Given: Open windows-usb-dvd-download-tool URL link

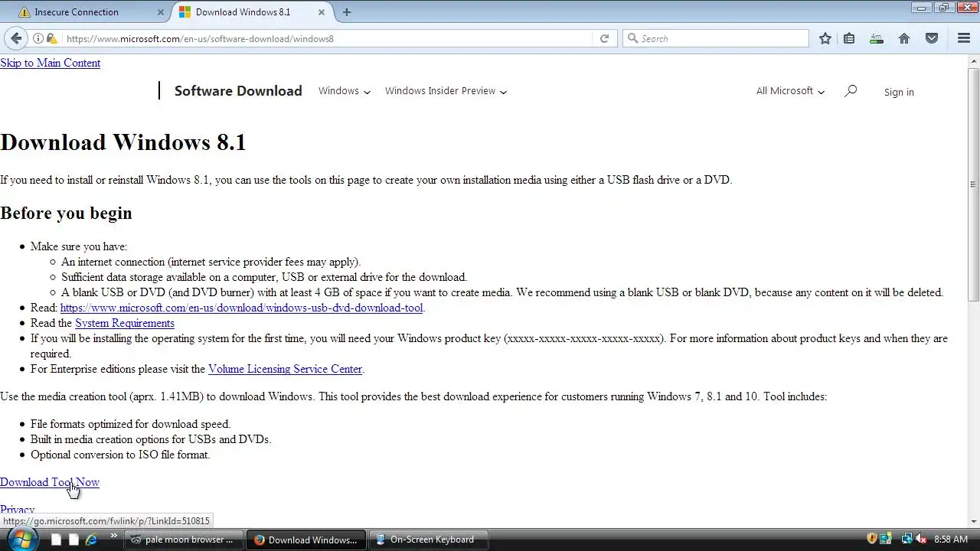Looking at the screenshot, I should [x=241, y=308].
